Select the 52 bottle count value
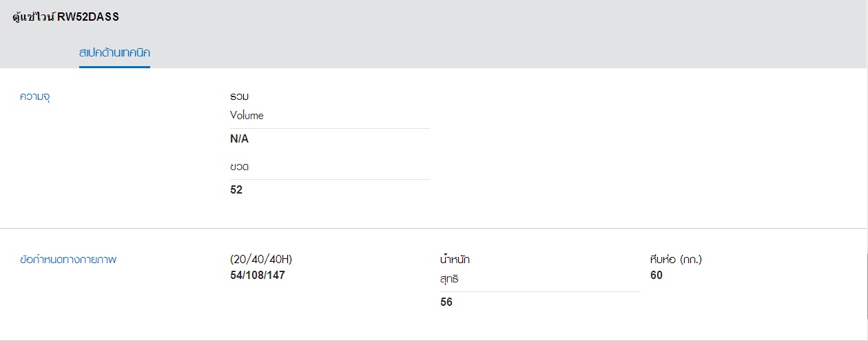The width and height of the screenshot is (868, 341). coord(236,190)
